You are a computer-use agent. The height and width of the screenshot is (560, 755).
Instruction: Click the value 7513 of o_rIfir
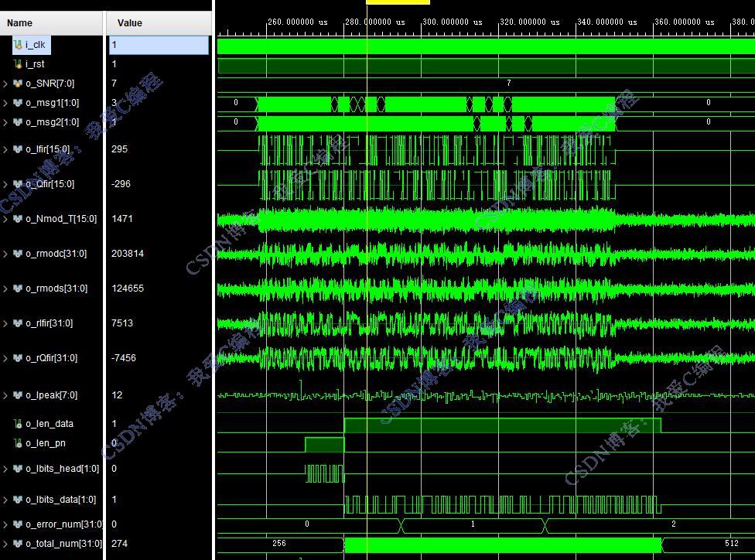click(x=121, y=323)
